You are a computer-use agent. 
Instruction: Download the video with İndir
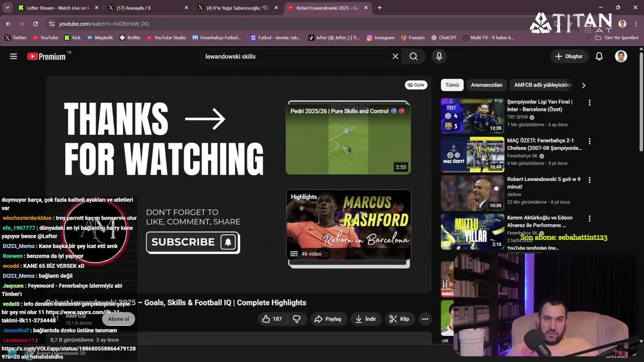pyautogui.click(x=366, y=319)
